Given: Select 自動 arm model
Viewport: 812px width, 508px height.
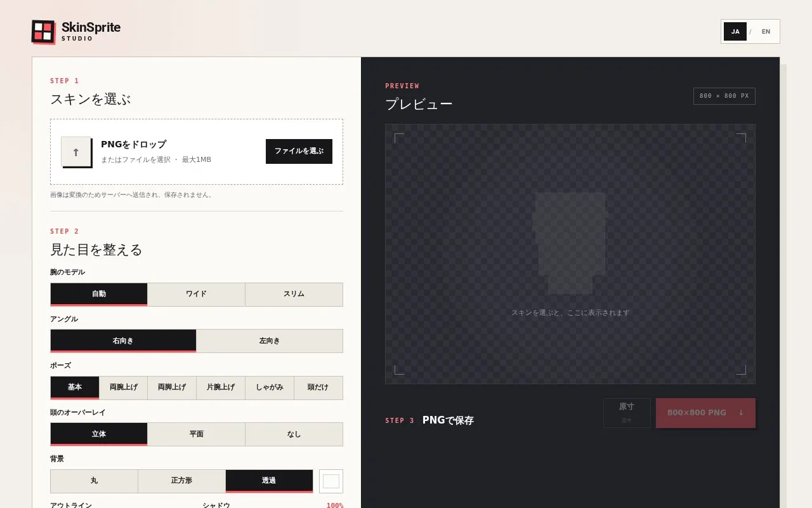Looking at the screenshot, I should pos(99,294).
